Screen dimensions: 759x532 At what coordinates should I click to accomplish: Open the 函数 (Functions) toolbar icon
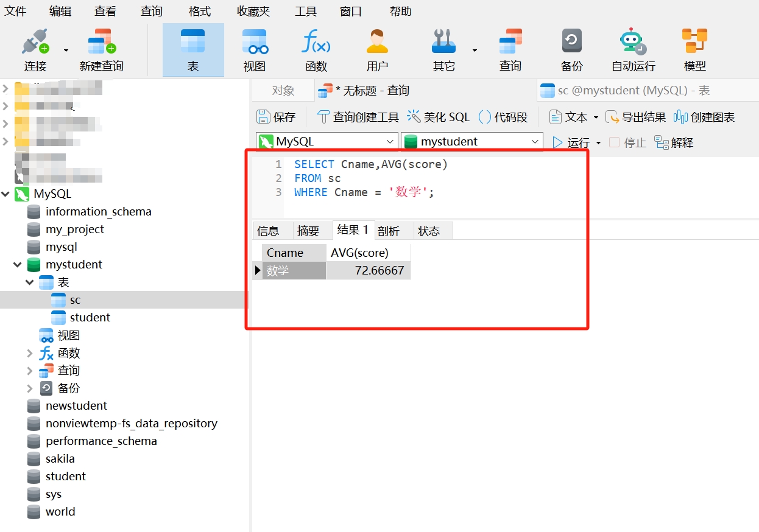pyautogui.click(x=316, y=49)
